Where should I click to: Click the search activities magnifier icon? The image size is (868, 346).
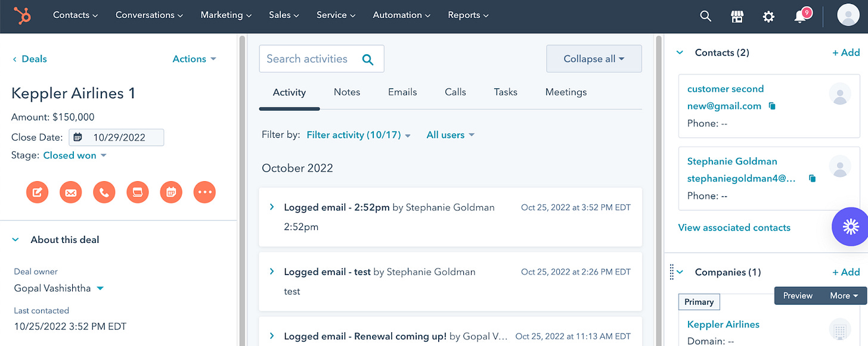click(368, 59)
